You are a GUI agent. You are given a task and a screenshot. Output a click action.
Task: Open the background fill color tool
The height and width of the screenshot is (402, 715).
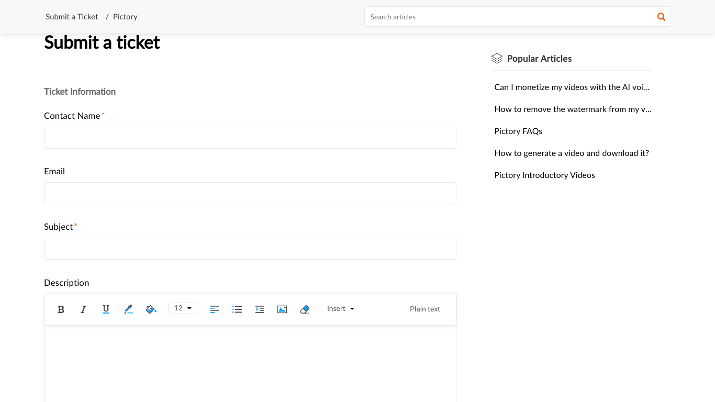coord(151,309)
